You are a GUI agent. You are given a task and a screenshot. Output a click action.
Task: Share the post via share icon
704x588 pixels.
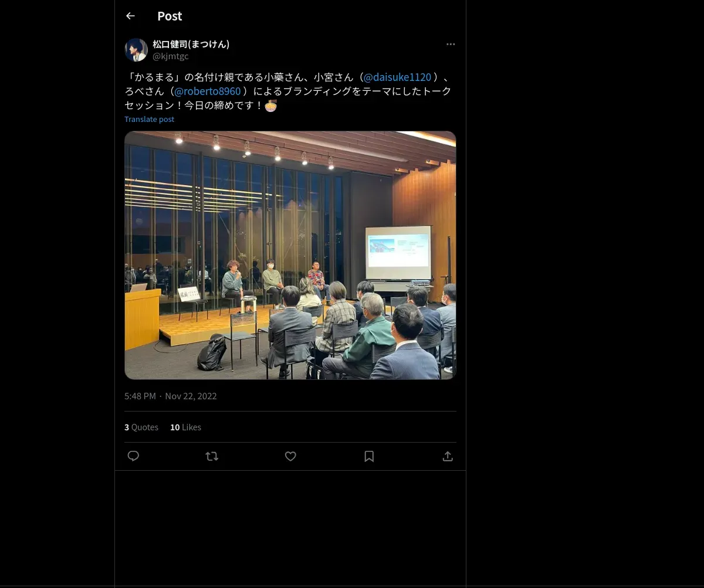pyautogui.click(x=448, y=456)
